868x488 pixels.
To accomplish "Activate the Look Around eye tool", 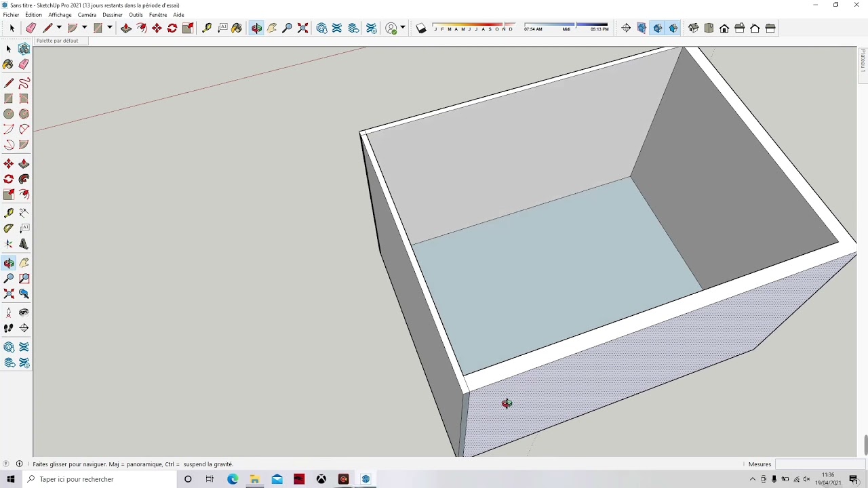I will point(24,312).
